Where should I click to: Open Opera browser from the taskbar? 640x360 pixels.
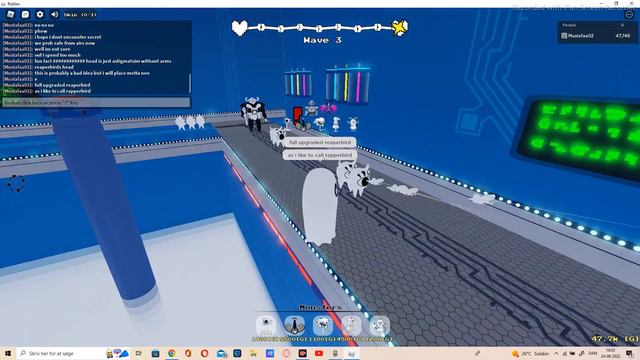tap(204, 353)
